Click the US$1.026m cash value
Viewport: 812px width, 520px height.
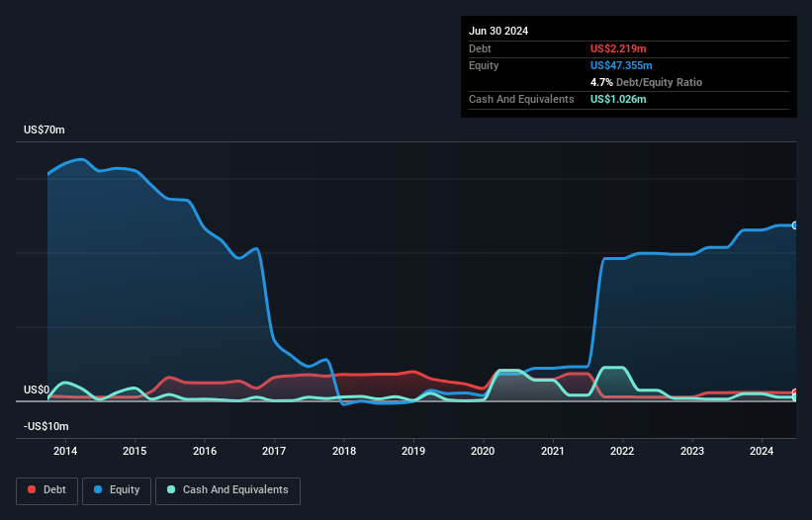click(618, 99)
